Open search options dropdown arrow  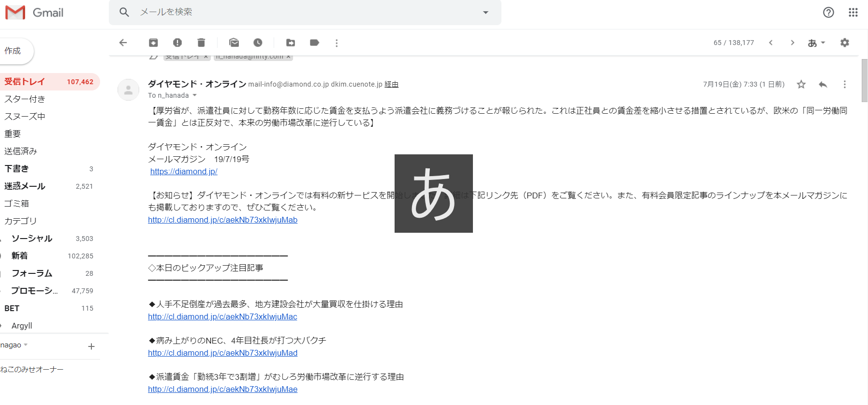[x=485, y=13]
